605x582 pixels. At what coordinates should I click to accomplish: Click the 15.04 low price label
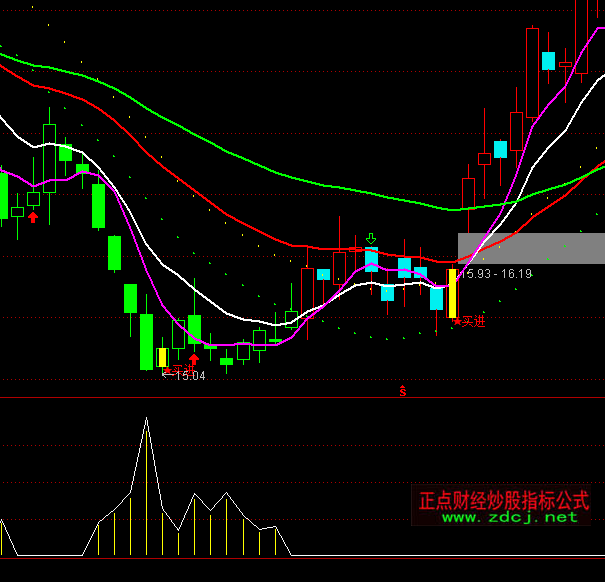point(188,376)
